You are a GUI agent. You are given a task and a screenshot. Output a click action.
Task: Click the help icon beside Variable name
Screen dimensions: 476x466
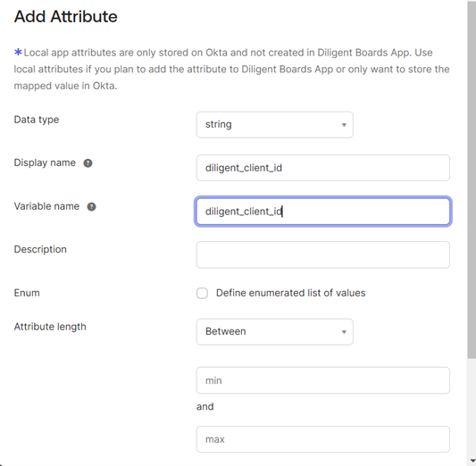coord(91,206)
